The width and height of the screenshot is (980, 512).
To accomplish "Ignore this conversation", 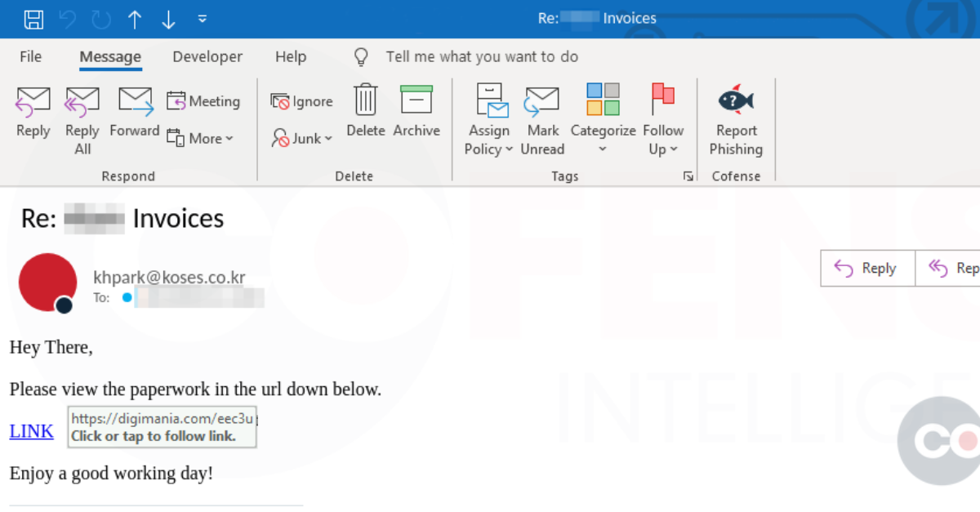I will (x=302, y=101).
